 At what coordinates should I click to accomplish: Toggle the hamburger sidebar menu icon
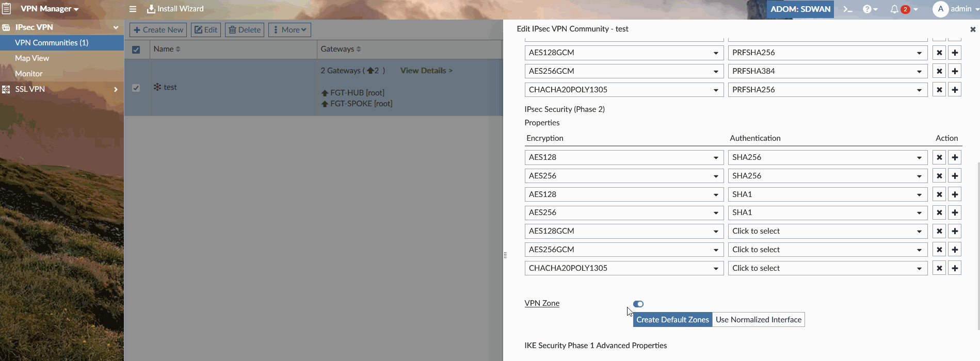133,9
